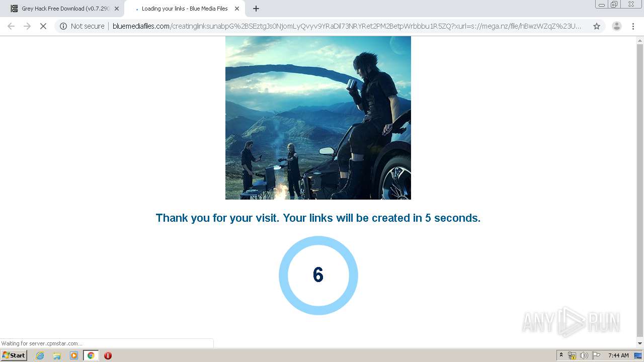Restore down the Chrome window

(x=614, y=4)
